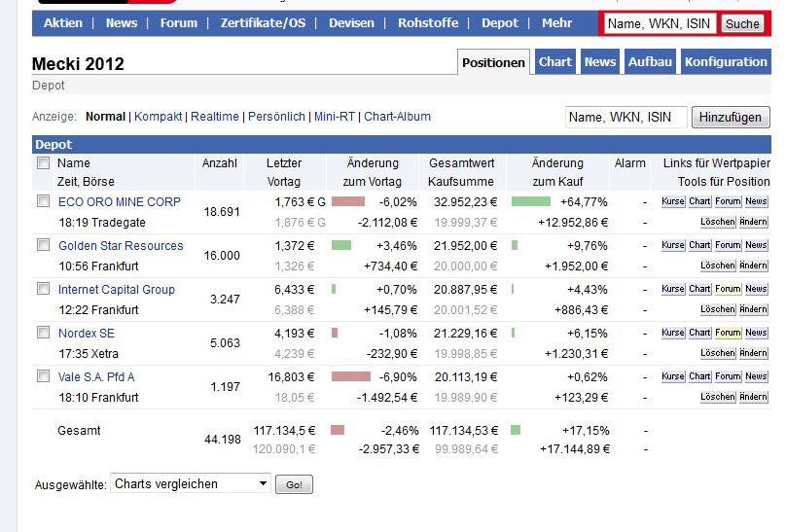Viewport: 786px width, 532px height.
Task: Open Rohstoffe in navigation bar
Action: click(x=428, y=23)
